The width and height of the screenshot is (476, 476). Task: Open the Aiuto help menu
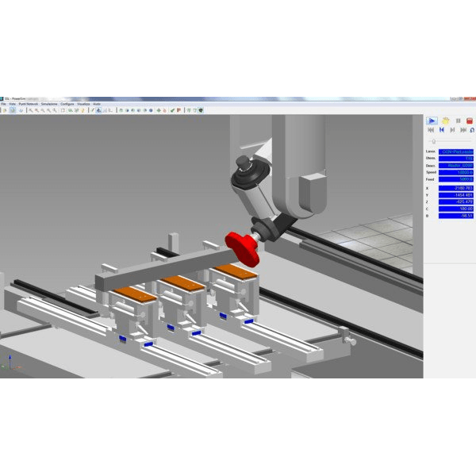point(97,104)
